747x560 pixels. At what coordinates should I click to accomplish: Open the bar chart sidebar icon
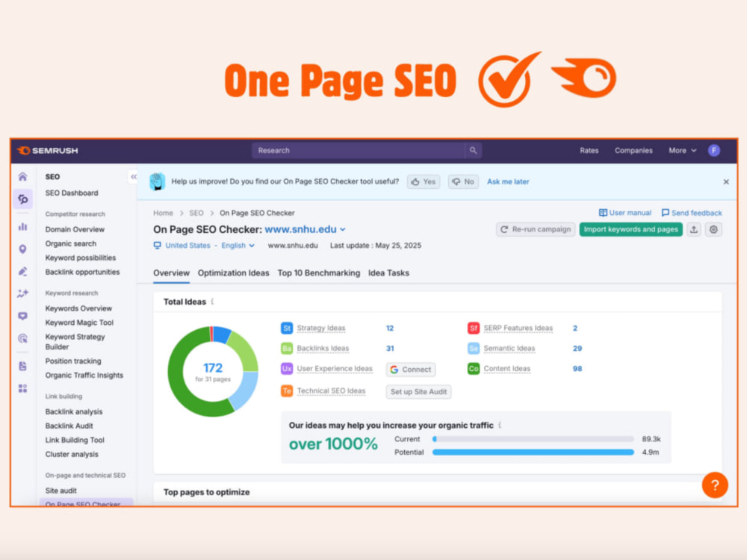(22, 227)
